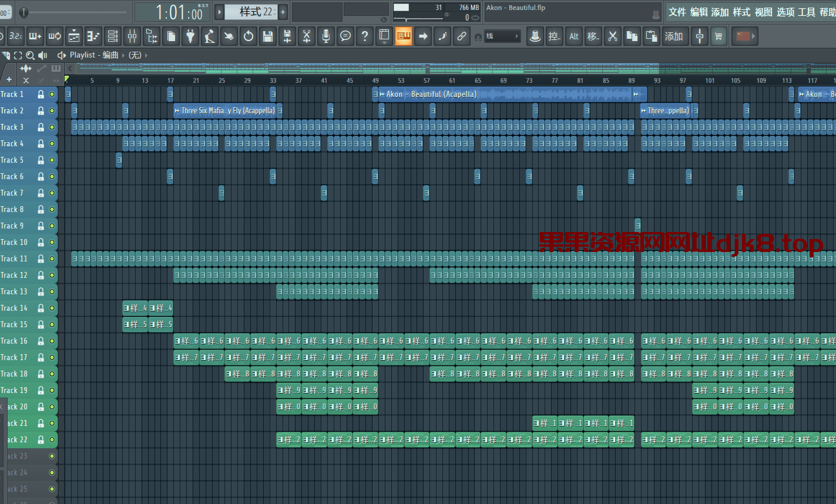Open the plugin picker plug icon

click(190, 36)
